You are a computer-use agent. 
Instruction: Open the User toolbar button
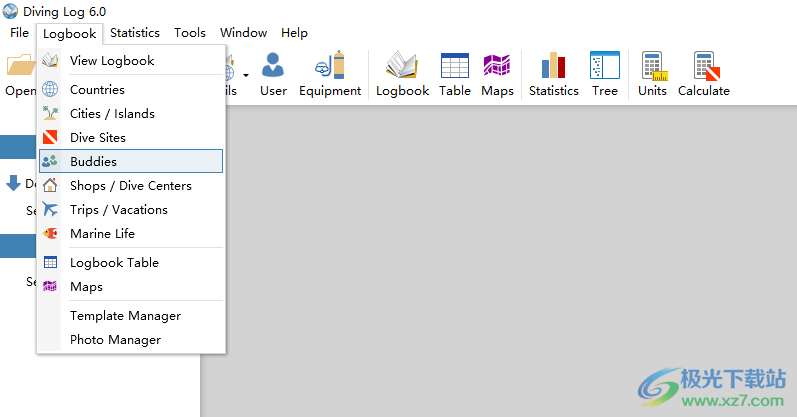[x=273, y=75]
